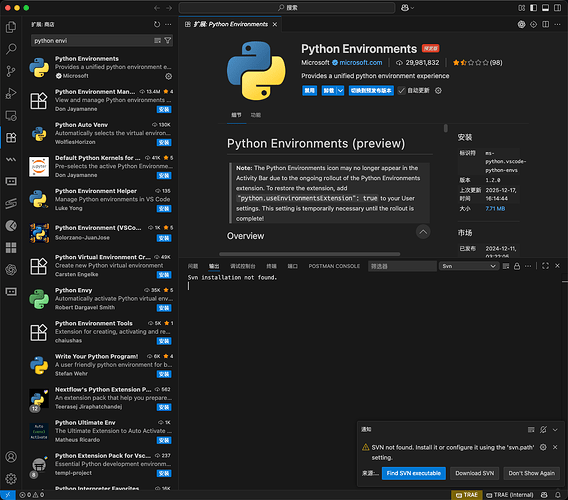The image size is (568, 500).
Task: Click the remote indicator in status bar
Action: point(8,495)
